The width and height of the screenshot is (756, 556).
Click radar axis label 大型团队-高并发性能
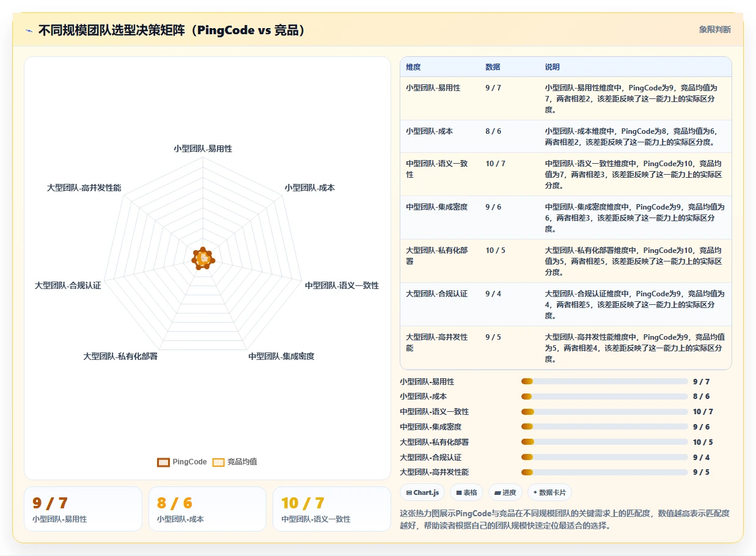(84, 188)
